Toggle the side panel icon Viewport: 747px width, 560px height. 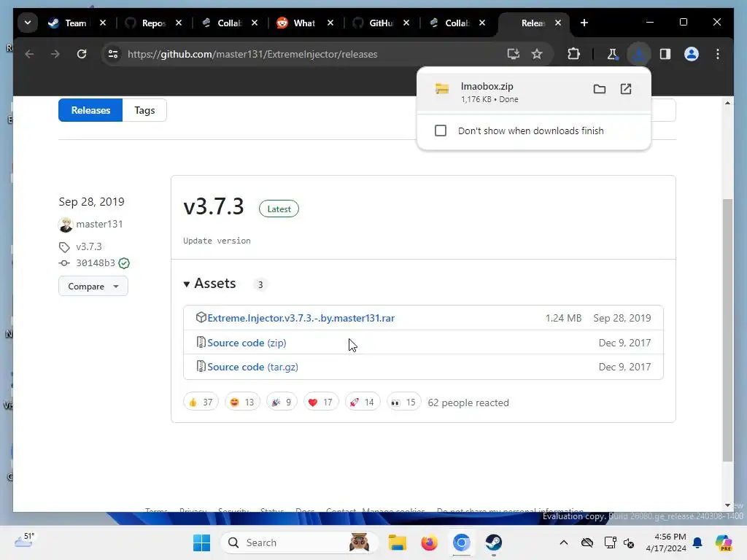point(665,54)
